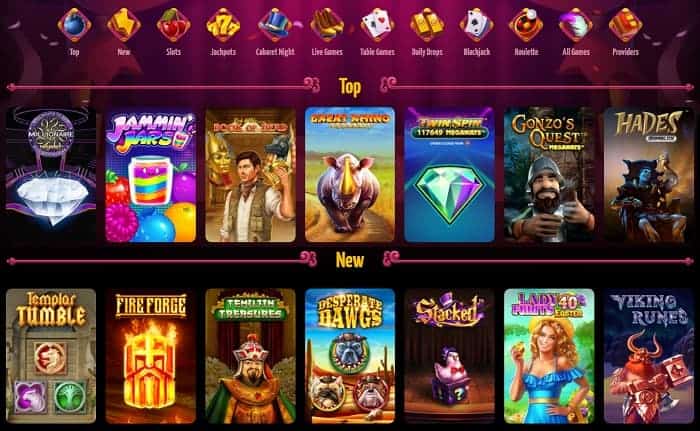Open the Blackjack cards icon
The height and width of the screenshot is (431, 700).
coord(477,25)
